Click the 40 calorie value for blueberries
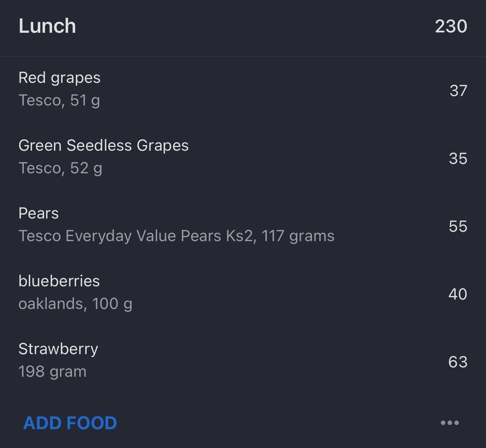This screenshot has height=448, width=486. pos(458,294)
